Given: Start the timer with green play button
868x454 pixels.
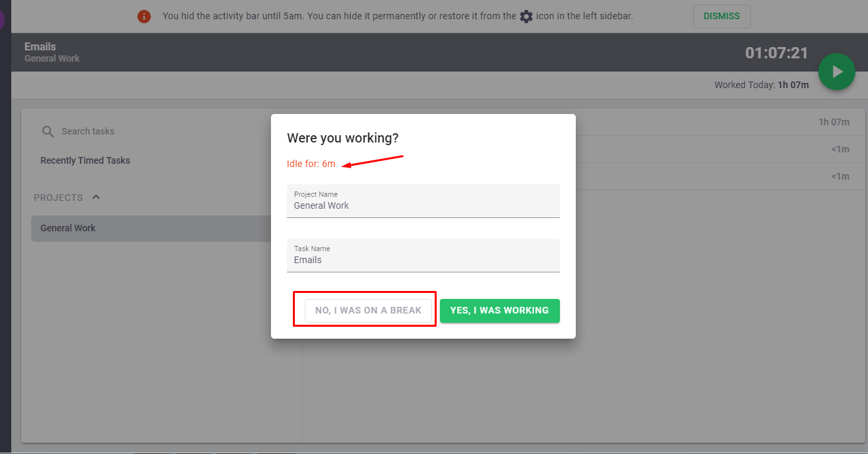Looking at the screenshot, I should coord(836,72).
